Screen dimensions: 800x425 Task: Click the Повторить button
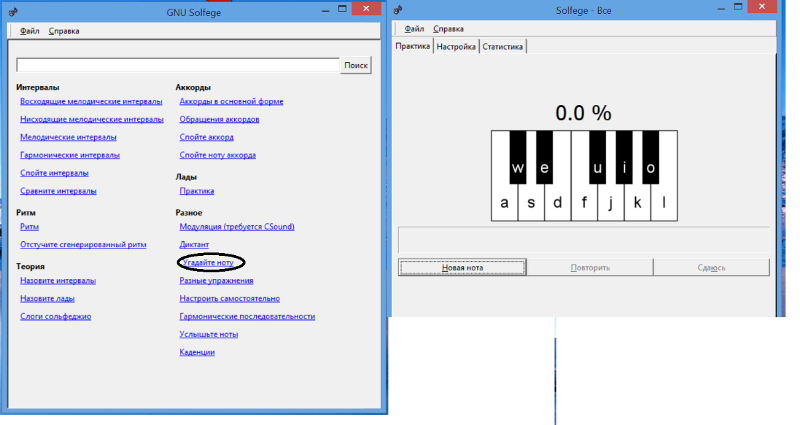tap(590, 267)
